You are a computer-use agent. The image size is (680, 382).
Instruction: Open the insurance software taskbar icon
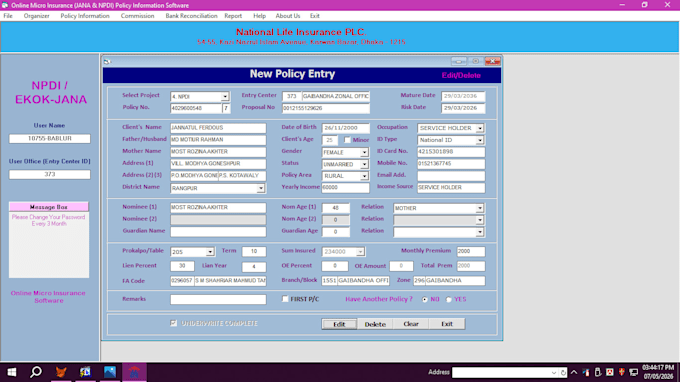(x=134, y=372)
